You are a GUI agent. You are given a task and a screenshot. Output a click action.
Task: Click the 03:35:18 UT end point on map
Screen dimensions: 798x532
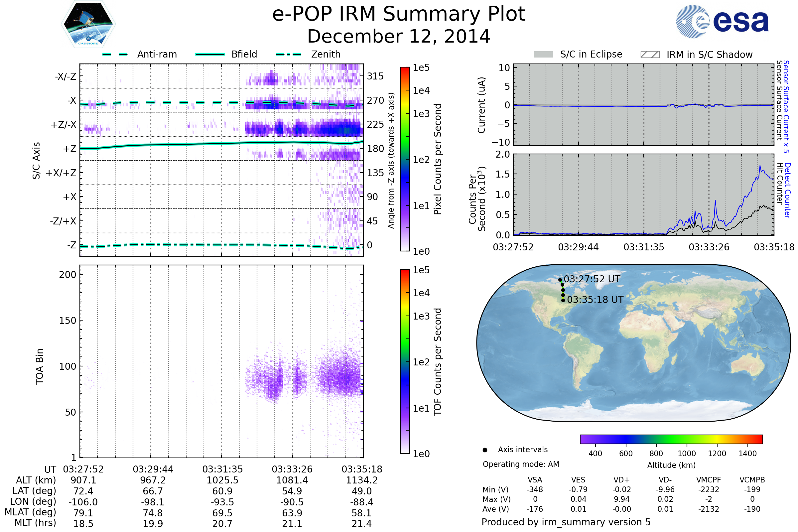pyautogui.click(x=563, y=300)
